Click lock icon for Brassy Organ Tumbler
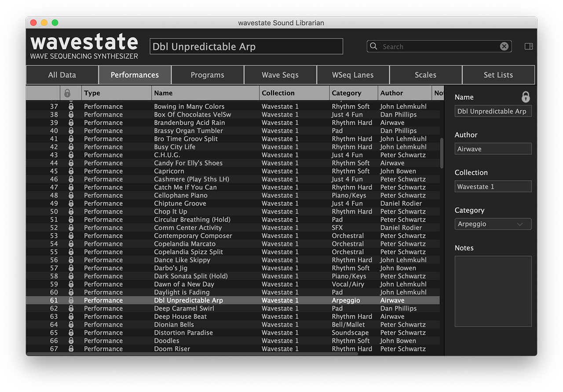 point(71,131)
